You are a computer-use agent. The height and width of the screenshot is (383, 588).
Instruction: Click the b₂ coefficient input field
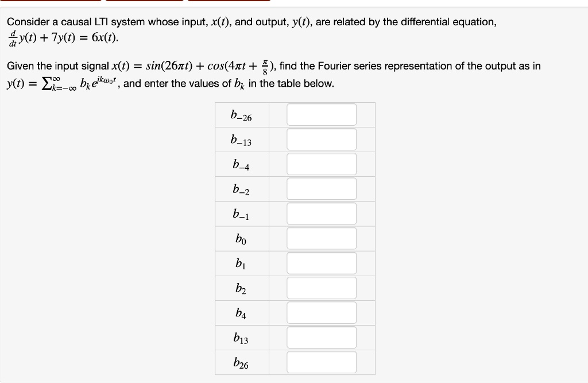pos(322,288)
